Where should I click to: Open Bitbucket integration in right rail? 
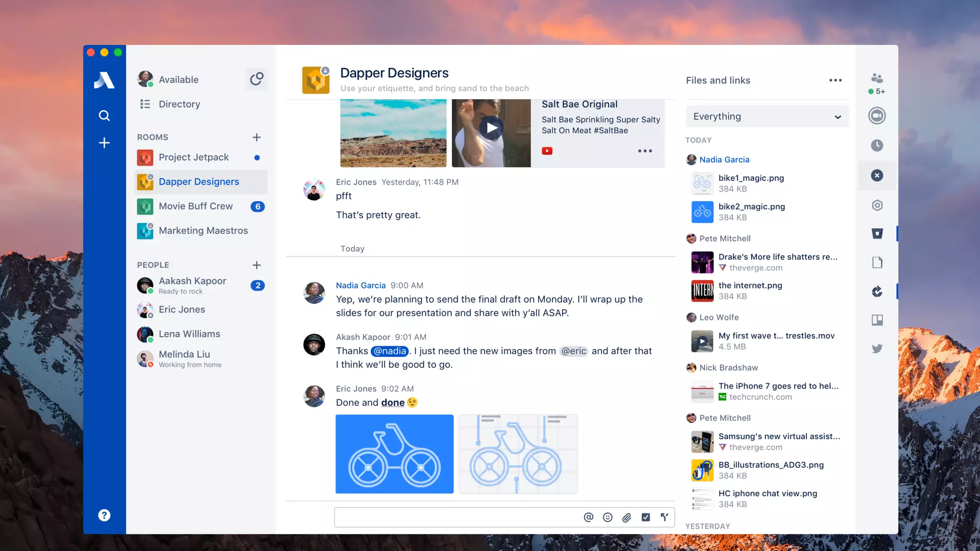pyautogui.click(x=877, y=233)
